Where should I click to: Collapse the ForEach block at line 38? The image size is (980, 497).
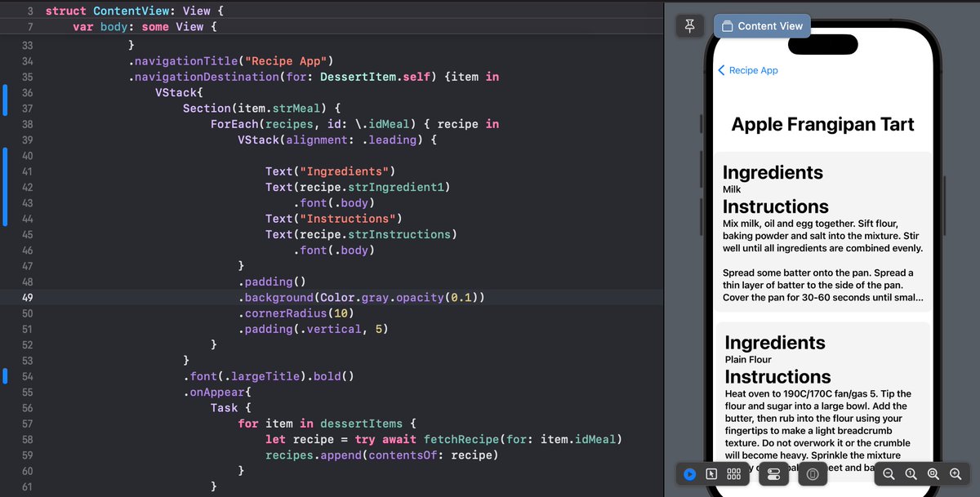42,123
